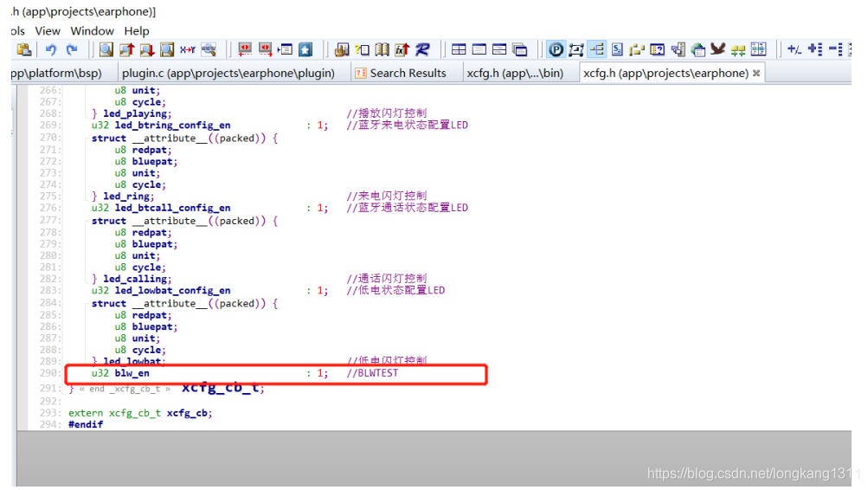
Task: Switch to the plugin.c tab
Action: coord(228,73)
